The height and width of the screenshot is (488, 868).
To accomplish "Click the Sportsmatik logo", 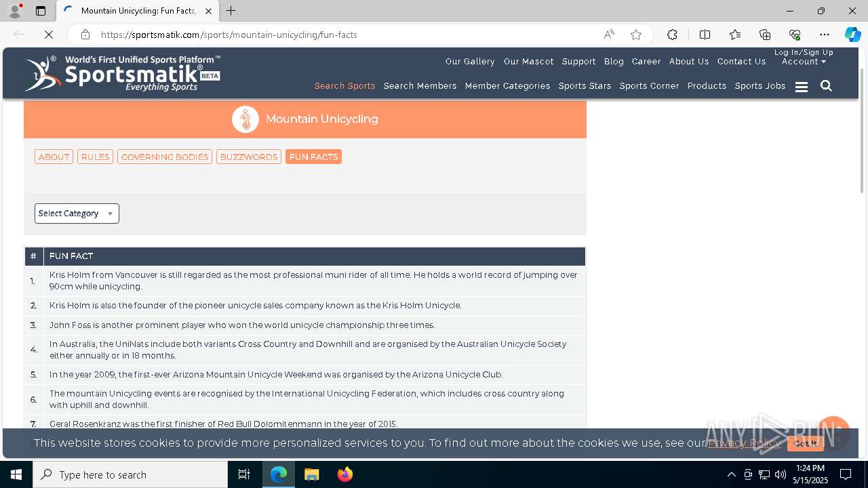I will 122,73.
